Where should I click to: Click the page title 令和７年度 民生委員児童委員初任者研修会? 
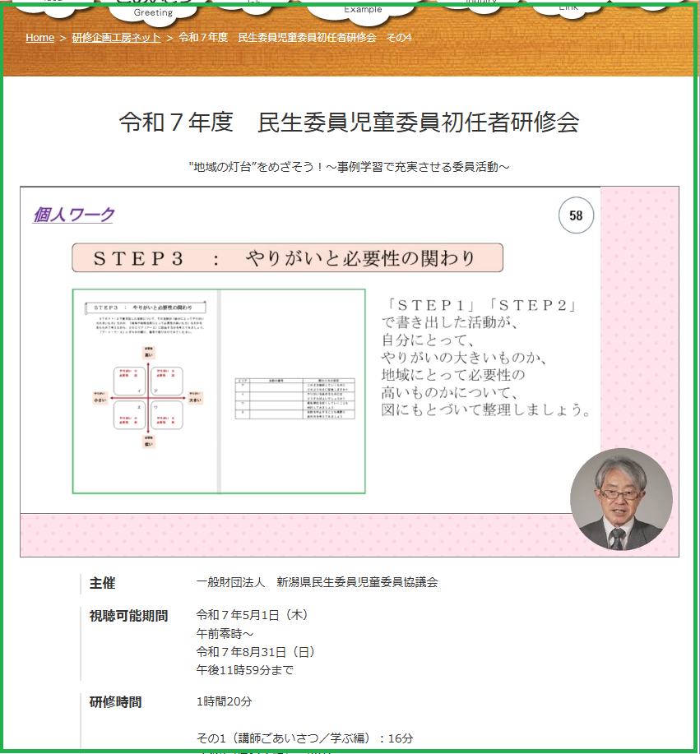[x=350, y=123]
